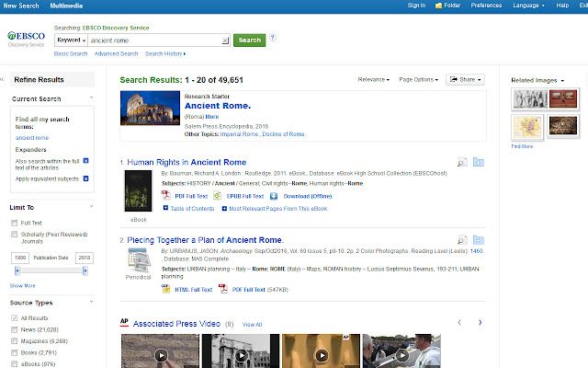
Task: Click the right publication date slider handle
Action: pos(85,270)
